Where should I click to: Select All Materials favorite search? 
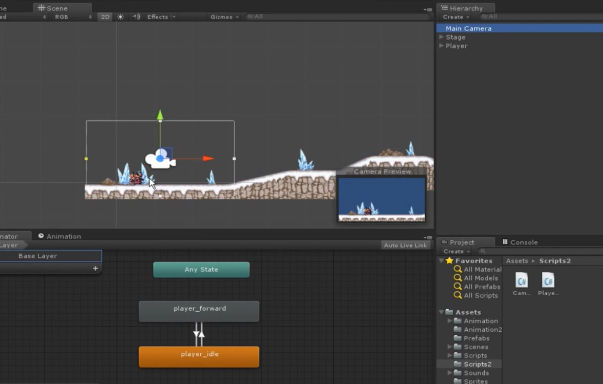click(x=478, y=269)
